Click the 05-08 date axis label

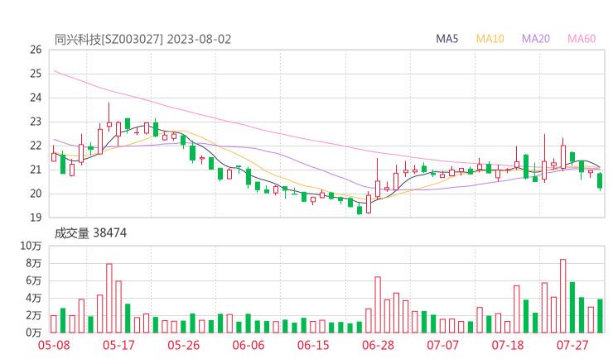(x=54, y=345)
